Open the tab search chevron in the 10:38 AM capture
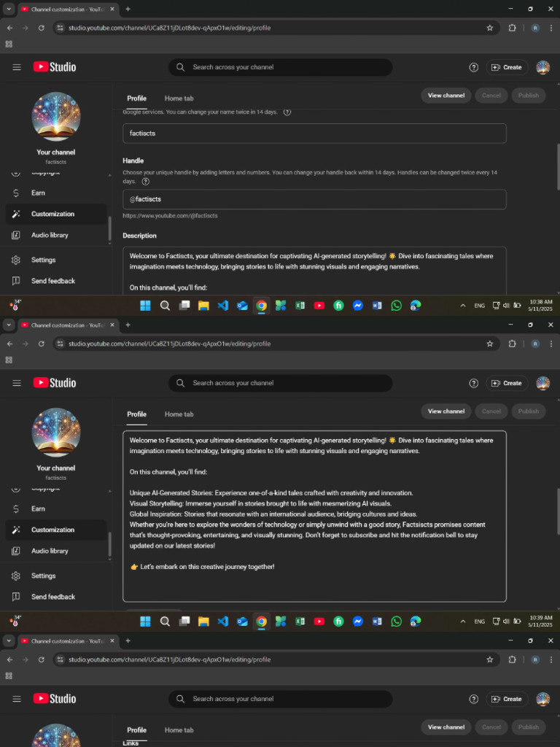This screenshot has width=560, height=747. click(8, 9)
